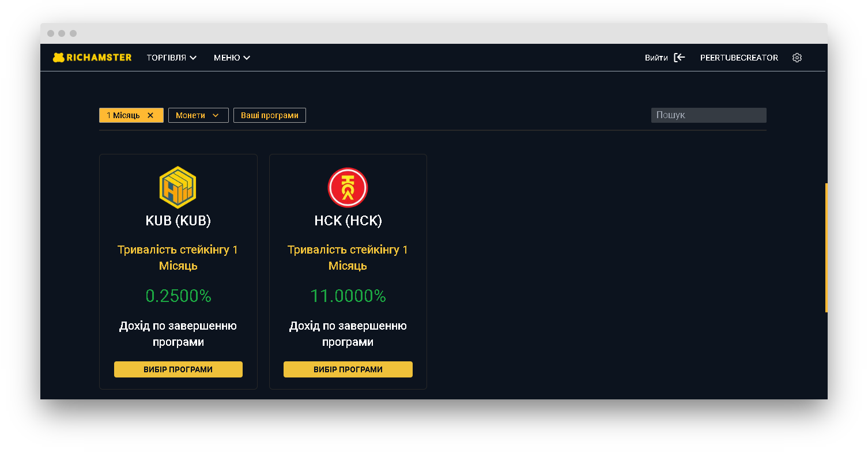Click the Richamster hamster logo
868x457 pixels.
click(x=92, y=58)
